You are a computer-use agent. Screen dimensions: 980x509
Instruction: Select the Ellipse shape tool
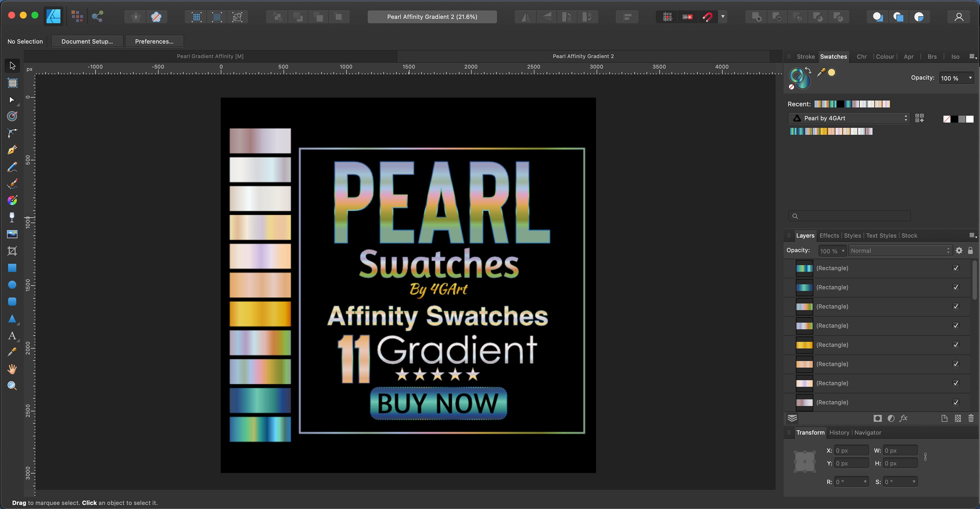[12, 285]
